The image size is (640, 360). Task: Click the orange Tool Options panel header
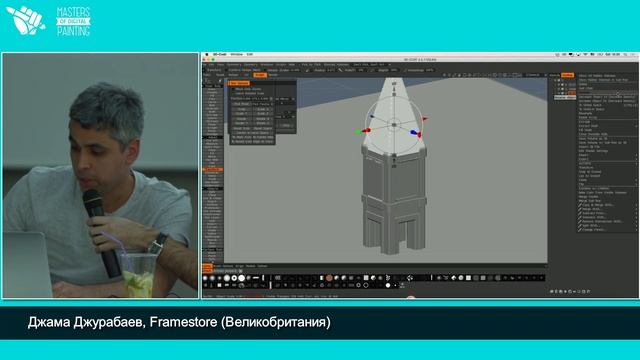pyautogui.click(x=240, y=83)
